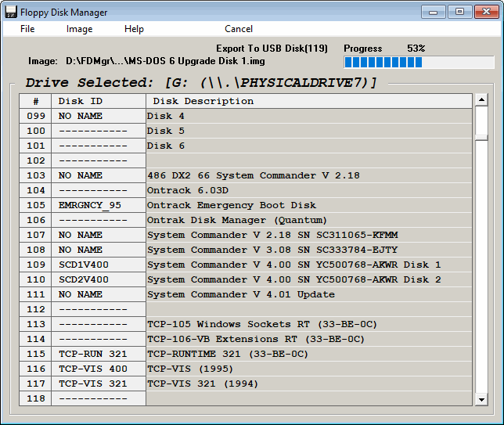Image resolution: width=504 pixels, height=425 pixels.
Task: Select 'TCP-RUNTIME 321 (33-BE-0C)' description
Action: coord(309,354)
